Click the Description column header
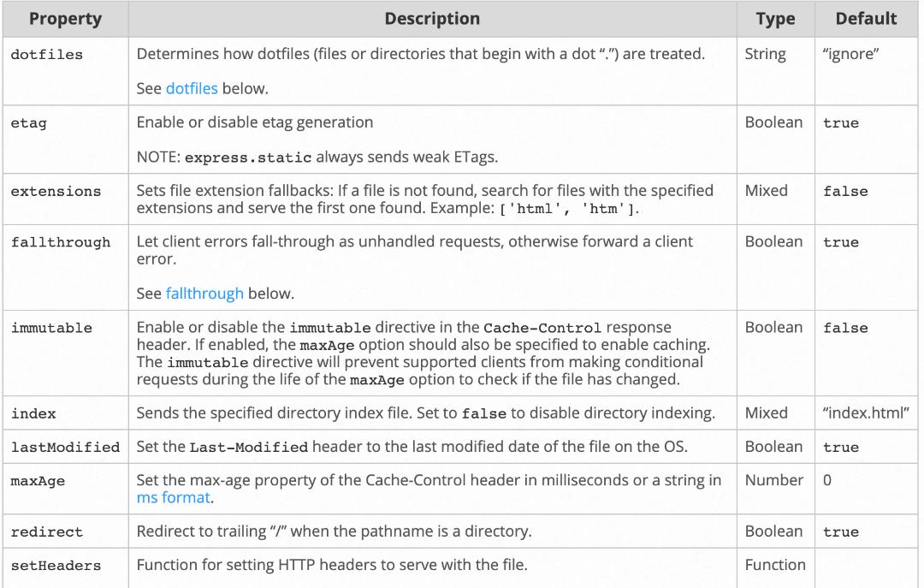924x588 pixels. point(432,19)
